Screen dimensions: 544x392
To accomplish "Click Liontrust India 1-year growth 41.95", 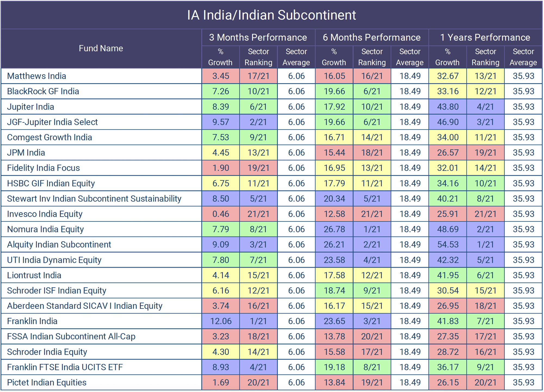I will point(448,275).
